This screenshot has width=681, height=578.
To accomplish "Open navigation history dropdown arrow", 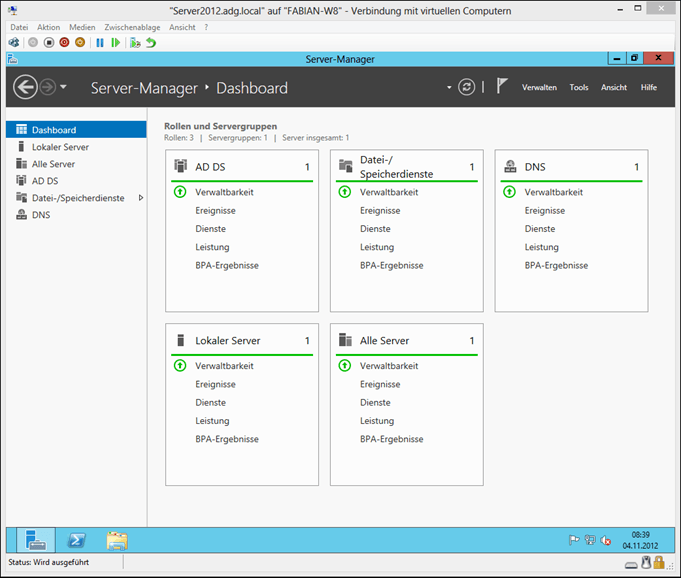I will [x=63, y=87].
